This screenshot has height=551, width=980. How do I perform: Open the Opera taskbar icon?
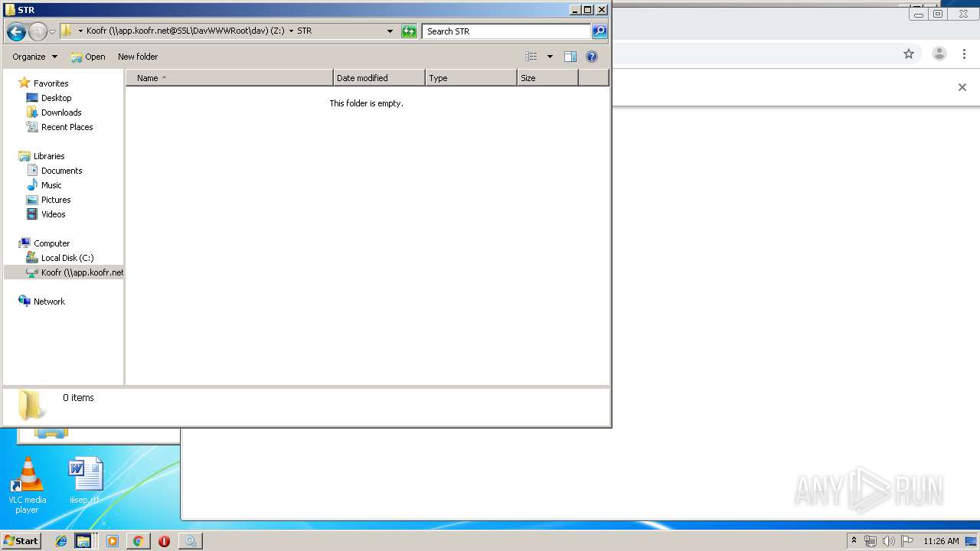(x=164, y=541)
